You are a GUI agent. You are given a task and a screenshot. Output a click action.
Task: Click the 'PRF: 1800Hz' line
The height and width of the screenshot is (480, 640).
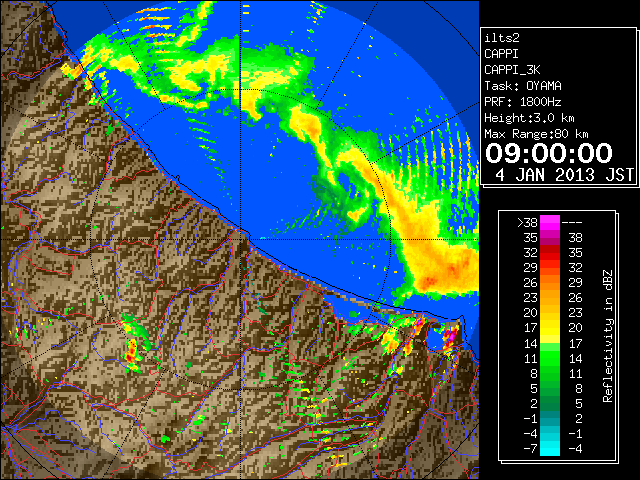coord(523,102)
